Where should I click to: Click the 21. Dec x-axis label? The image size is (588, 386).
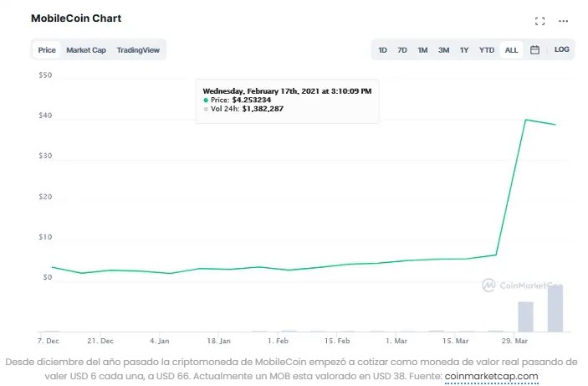100,341
